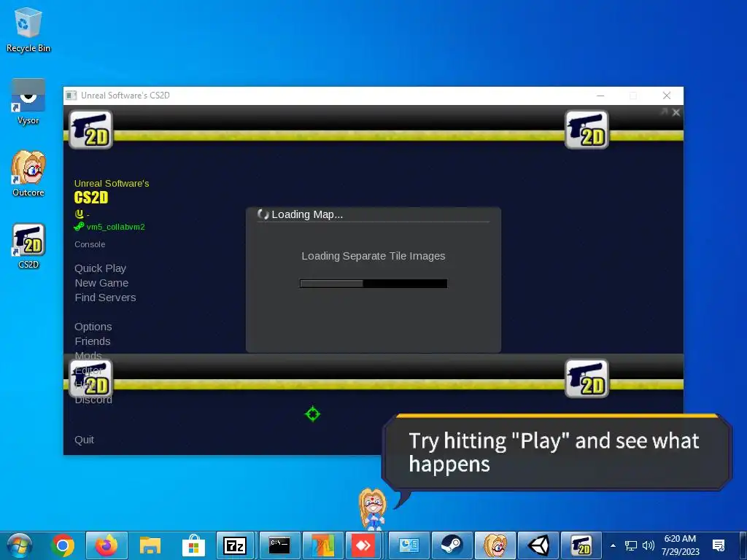This screenshot has height=560, width=747.
Task: Open Options in the CS2D menu
Action: [93, 327]
